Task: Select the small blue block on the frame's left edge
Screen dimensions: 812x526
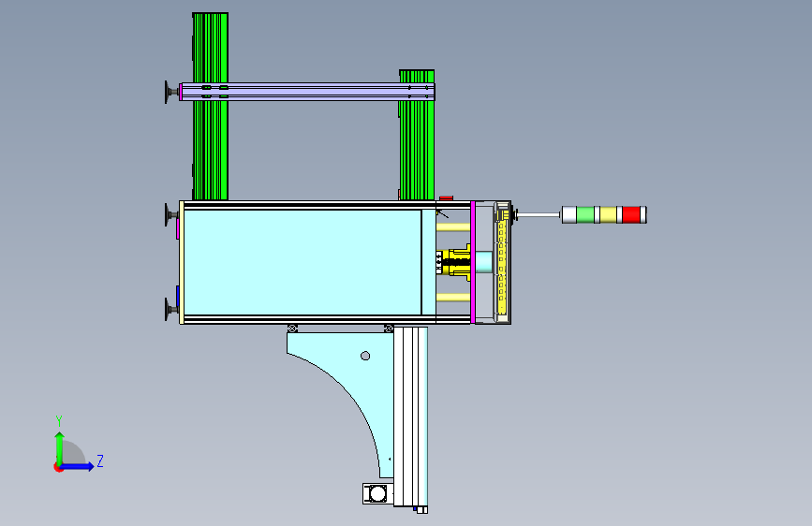Action: coord(178,296)
